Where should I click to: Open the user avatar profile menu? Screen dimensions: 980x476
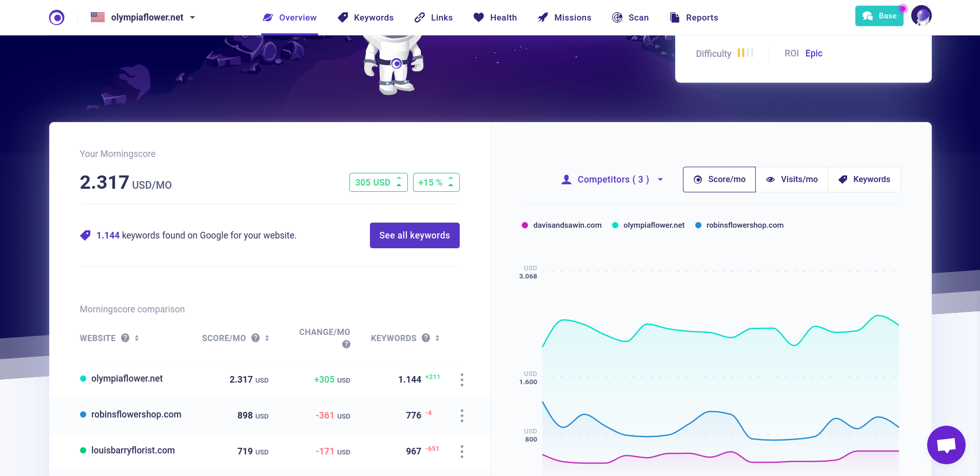click(x=921, y=16)
